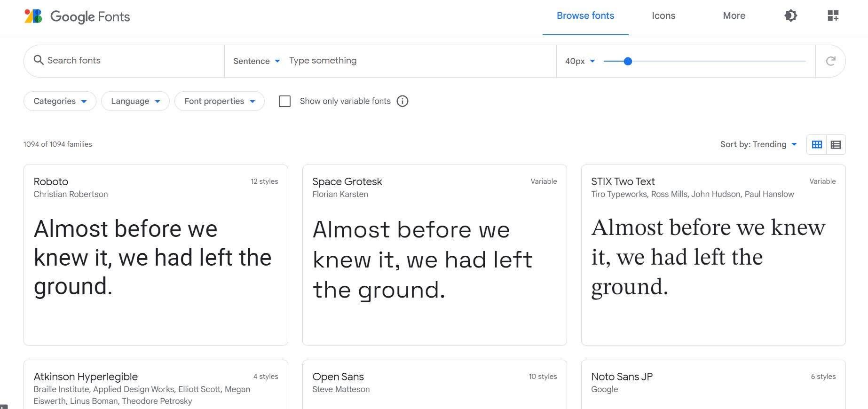868x409 pixels.
Task: Open the STIX Two Text font card
Action: tap(713, 255)
